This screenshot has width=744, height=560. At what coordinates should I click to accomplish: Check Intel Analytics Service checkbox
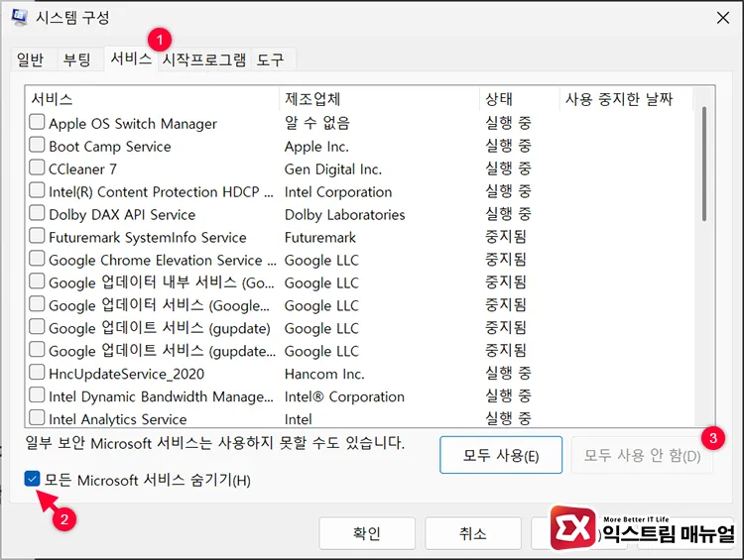(37, 417)
